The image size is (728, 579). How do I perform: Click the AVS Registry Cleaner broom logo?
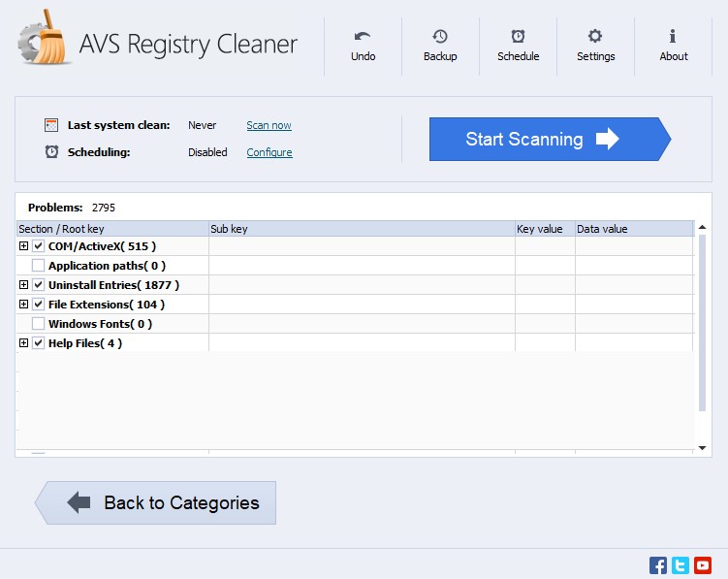click(43, 38)
